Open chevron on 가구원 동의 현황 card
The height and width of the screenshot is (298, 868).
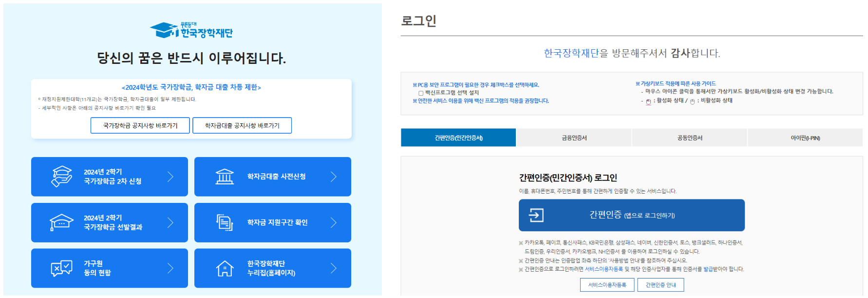[170, 268]
